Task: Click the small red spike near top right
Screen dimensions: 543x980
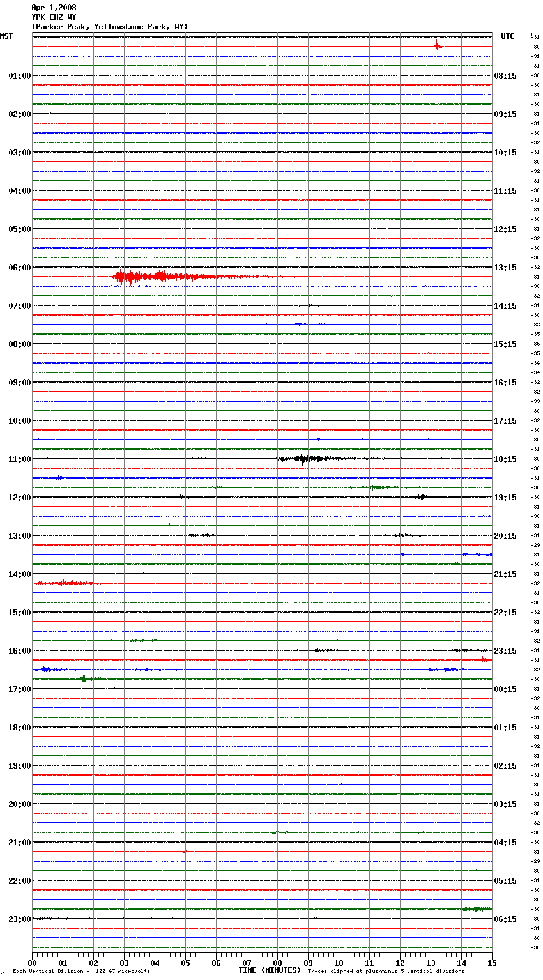Action: pos(437,45)
